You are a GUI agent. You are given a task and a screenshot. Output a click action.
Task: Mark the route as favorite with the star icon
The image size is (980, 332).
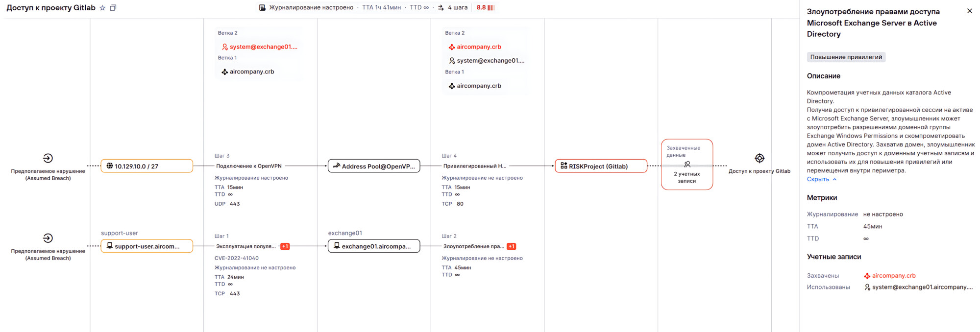coord(102,8)
